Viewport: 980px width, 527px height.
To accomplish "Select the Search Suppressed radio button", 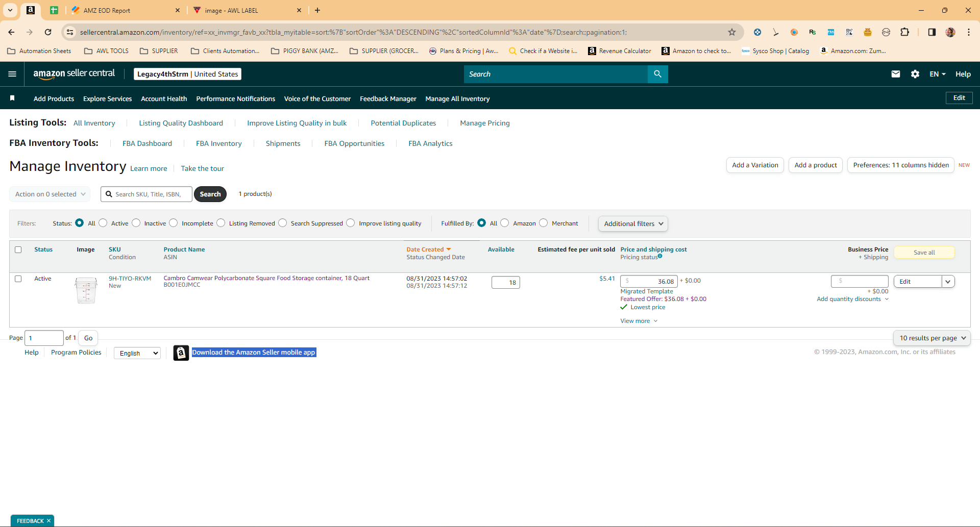I will tap(283, 223).
